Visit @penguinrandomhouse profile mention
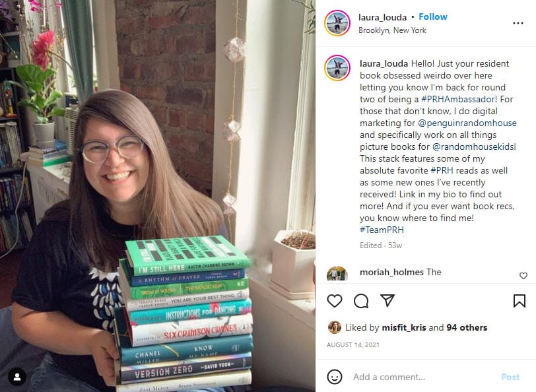Image resolution: width=536 pixels, height=392 pixels. click(467, 123)
